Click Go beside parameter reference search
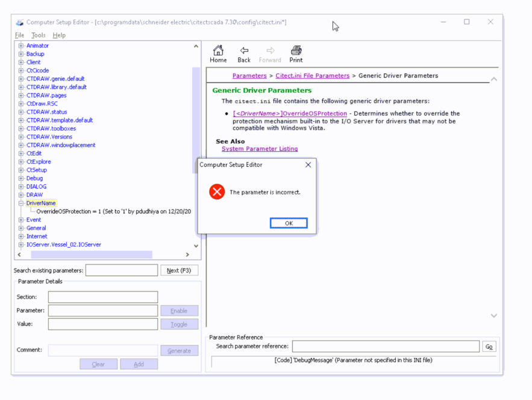532x400 pixels. coord(489,346)
